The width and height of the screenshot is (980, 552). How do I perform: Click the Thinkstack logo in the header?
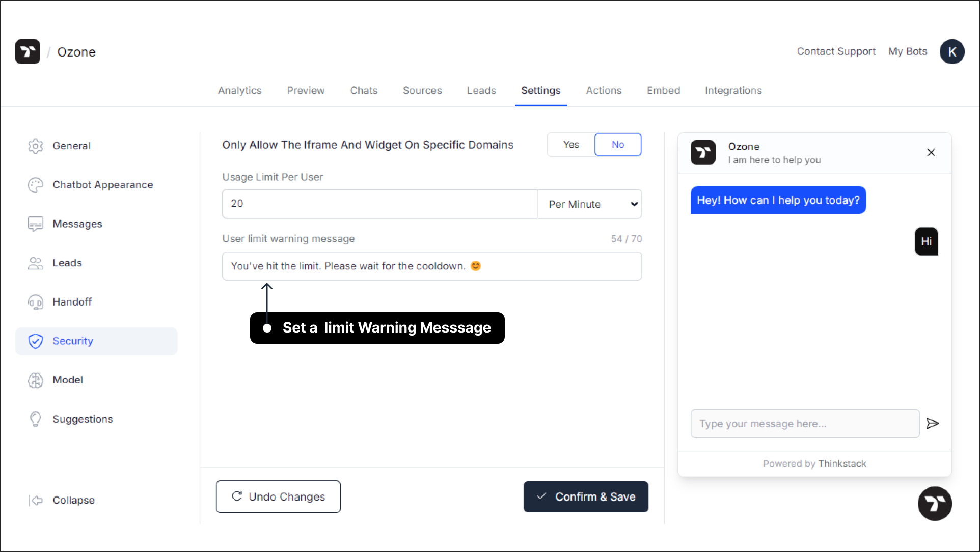tap(28, 51)
